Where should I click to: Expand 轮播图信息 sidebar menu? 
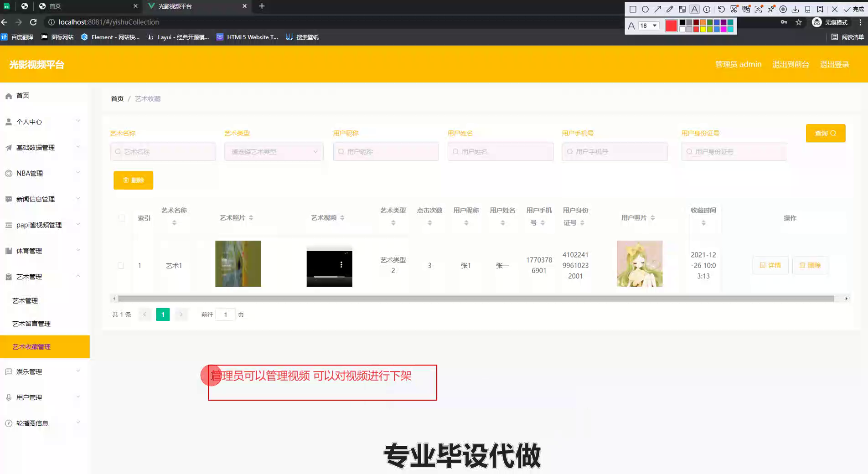(45, 423)
